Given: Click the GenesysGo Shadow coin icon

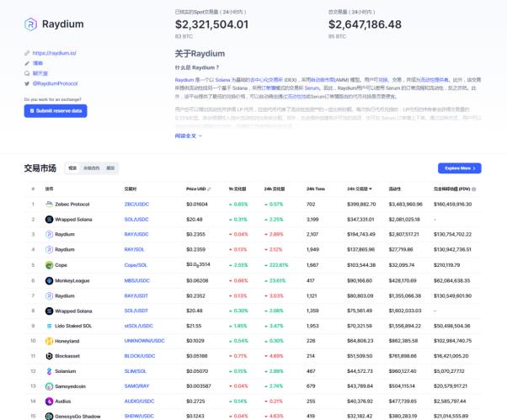Looking at the screenshot, I should pyautogui.click(x=49, y=416).
